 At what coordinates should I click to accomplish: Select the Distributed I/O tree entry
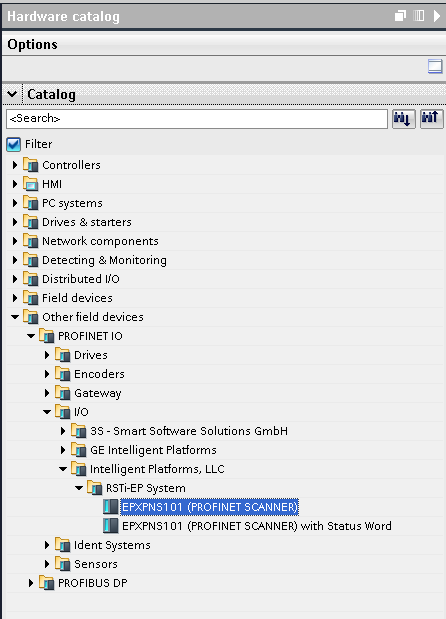point(81,279)
